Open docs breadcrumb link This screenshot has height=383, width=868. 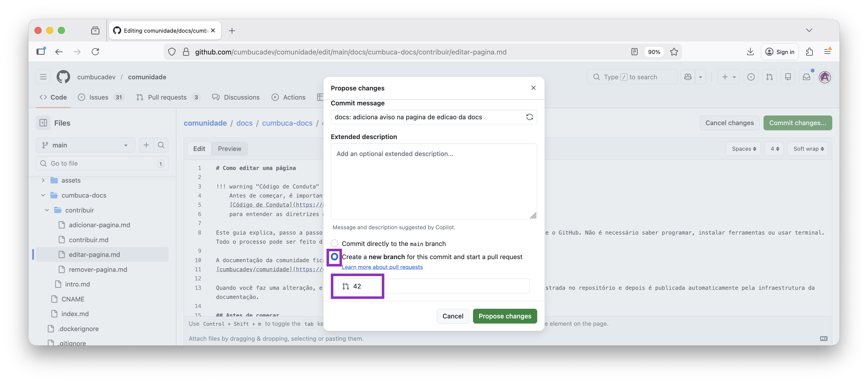point(244,123)
